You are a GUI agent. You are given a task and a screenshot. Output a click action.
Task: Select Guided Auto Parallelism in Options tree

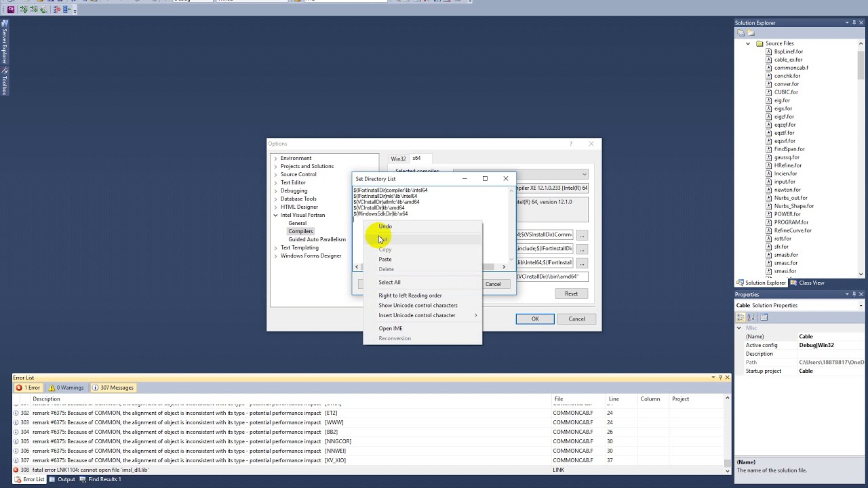pos(317,239)
